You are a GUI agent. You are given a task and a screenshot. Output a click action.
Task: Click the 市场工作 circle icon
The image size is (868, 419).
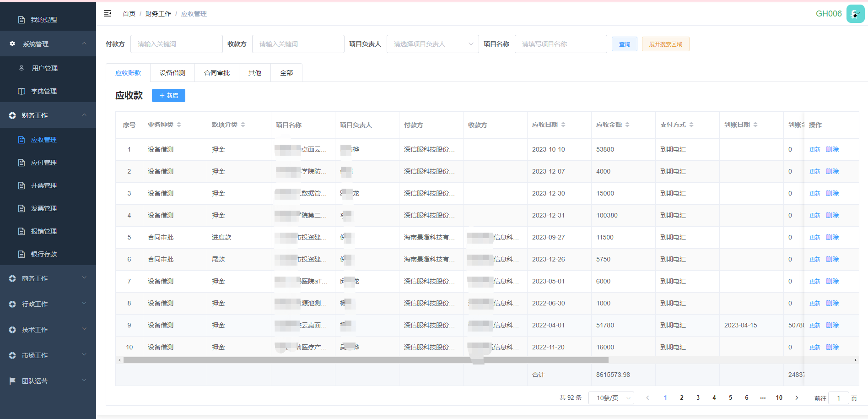(x=12, y=355)
